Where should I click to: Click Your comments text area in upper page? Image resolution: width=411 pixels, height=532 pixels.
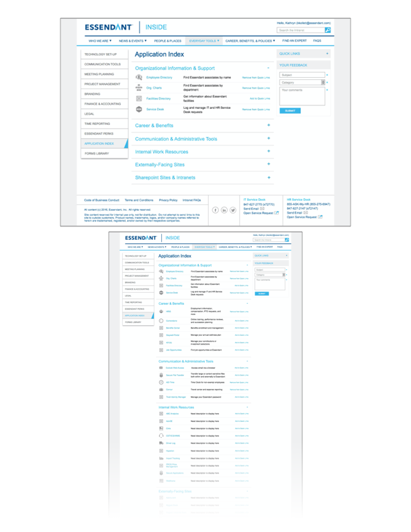pos(302,96)
